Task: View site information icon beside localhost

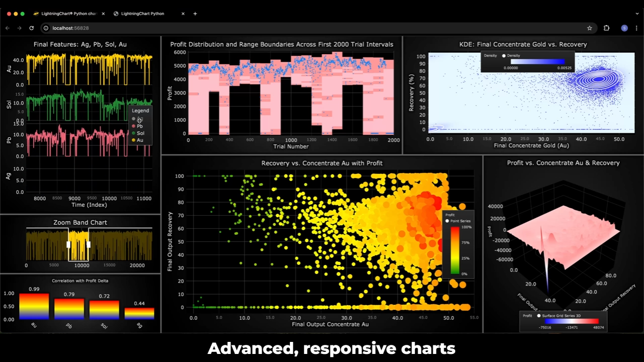Action: [x=46, y=28]
